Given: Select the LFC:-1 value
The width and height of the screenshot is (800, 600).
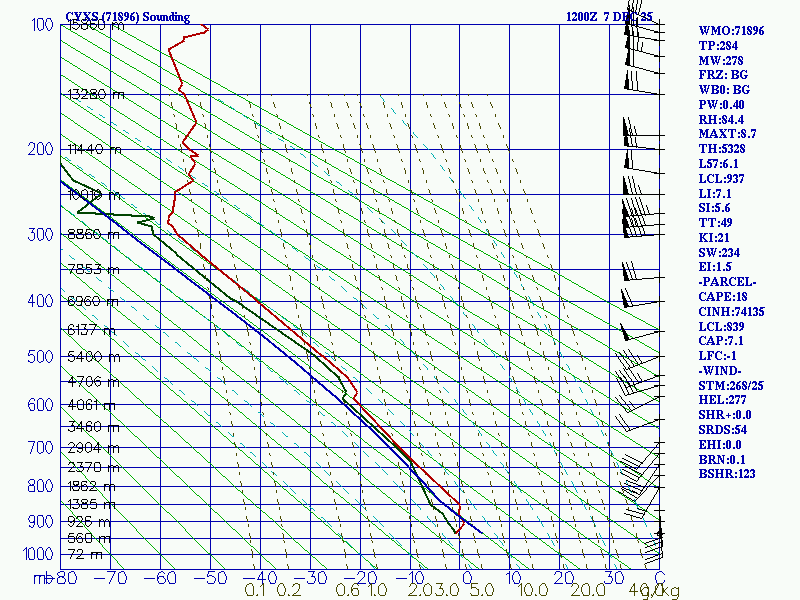Looking at the screenshot, I should pos(717,356).
